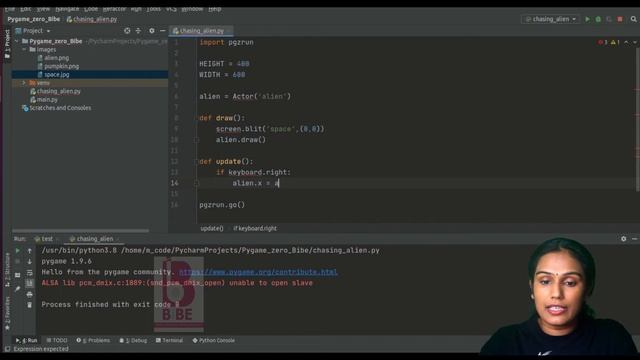This screenshot has width=640, height=360.
Task: Toggle soft-wrap in Run console
Action: pos(29,273)
